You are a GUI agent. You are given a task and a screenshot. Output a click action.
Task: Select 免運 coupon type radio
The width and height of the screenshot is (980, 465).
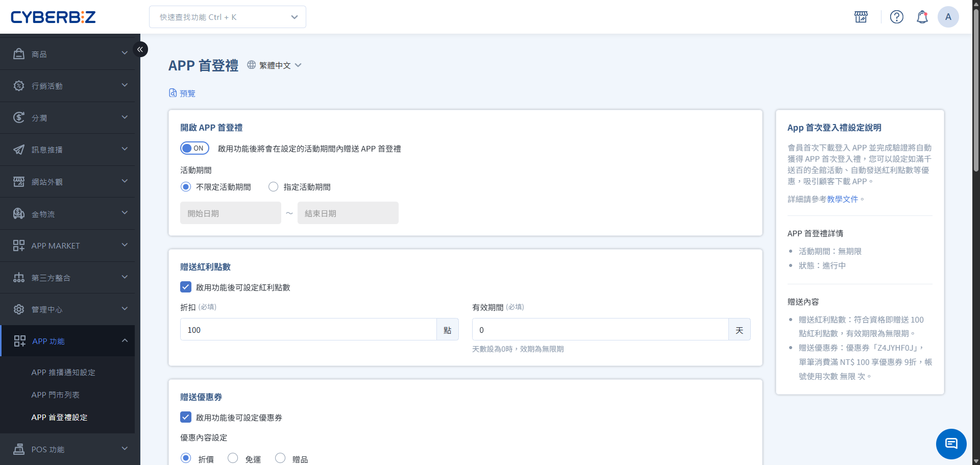click(x=233, y=458)
